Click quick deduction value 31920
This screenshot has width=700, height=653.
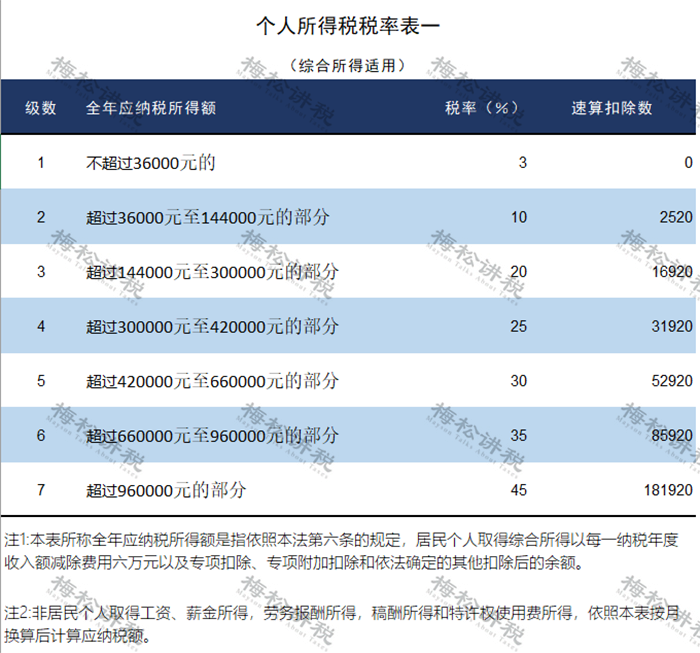tap(672, 326)
